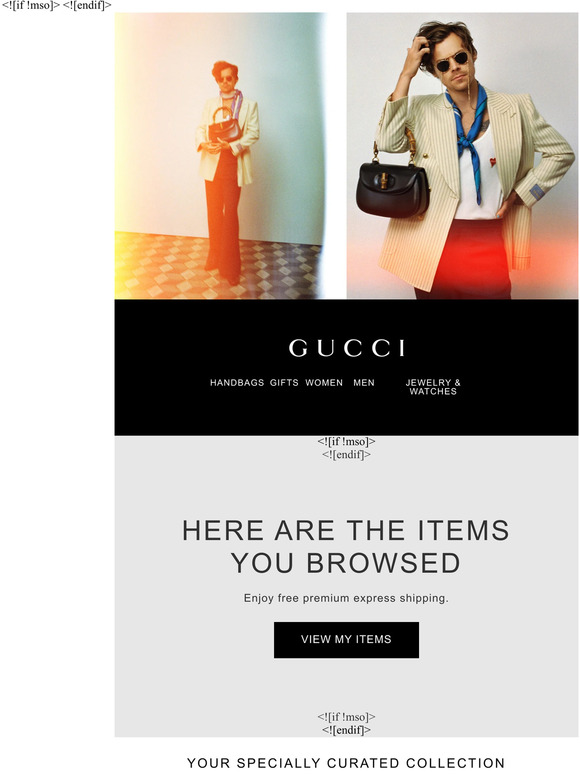Click '<![if !mso]>' text above curated collection heading
The height and width of the screenshot is (774, 580).
(x=347, y=717)
